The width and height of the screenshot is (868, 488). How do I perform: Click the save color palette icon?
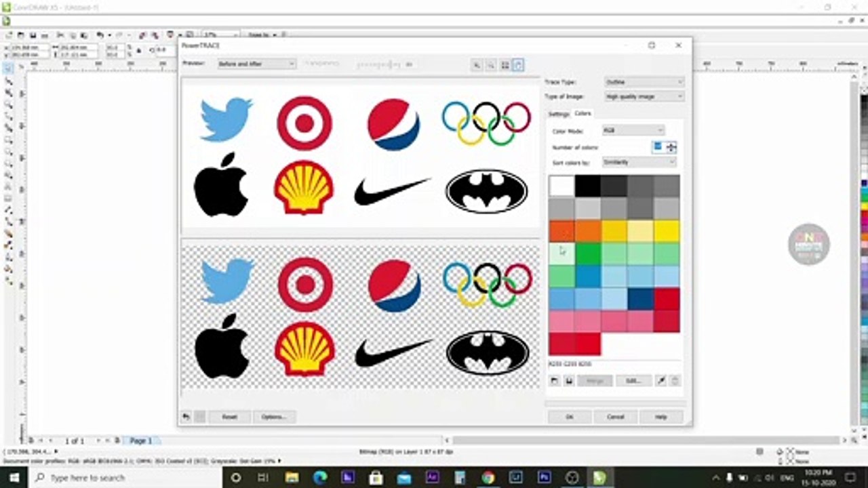569,381
